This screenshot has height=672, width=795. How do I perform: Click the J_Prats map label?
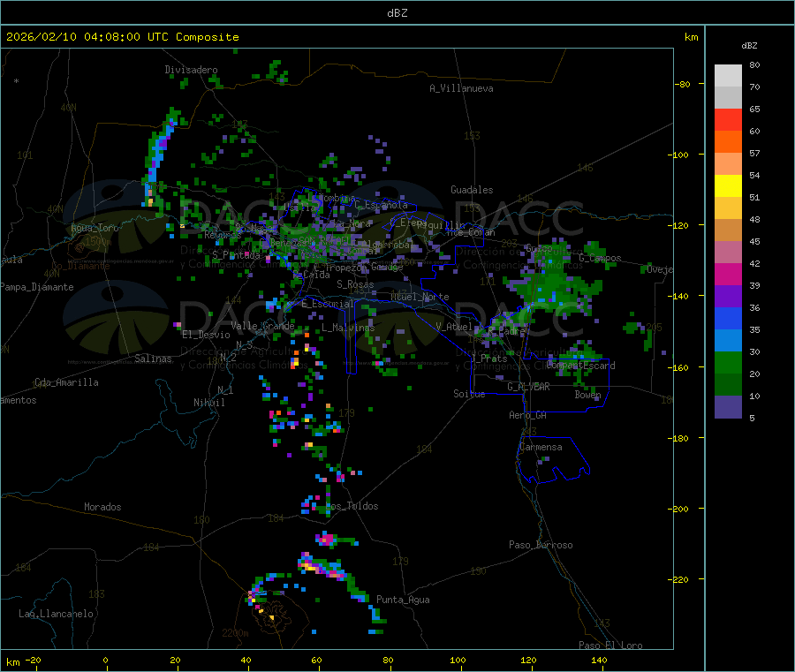[488, 359]
